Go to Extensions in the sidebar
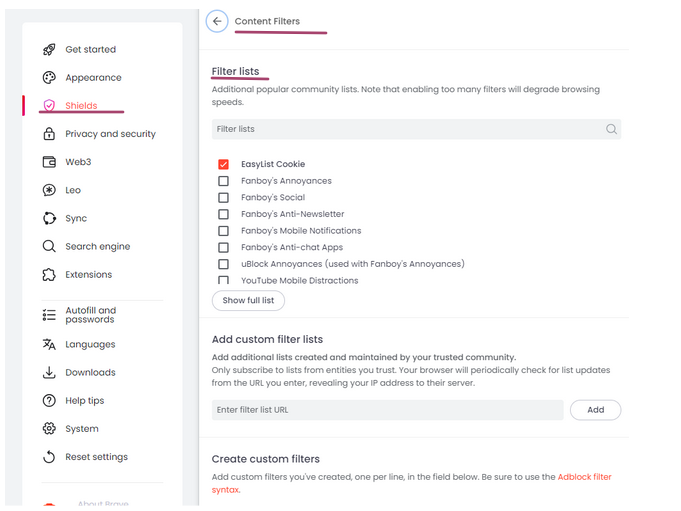This screenshot has height=511, width=681. click(x=88, y=274)
